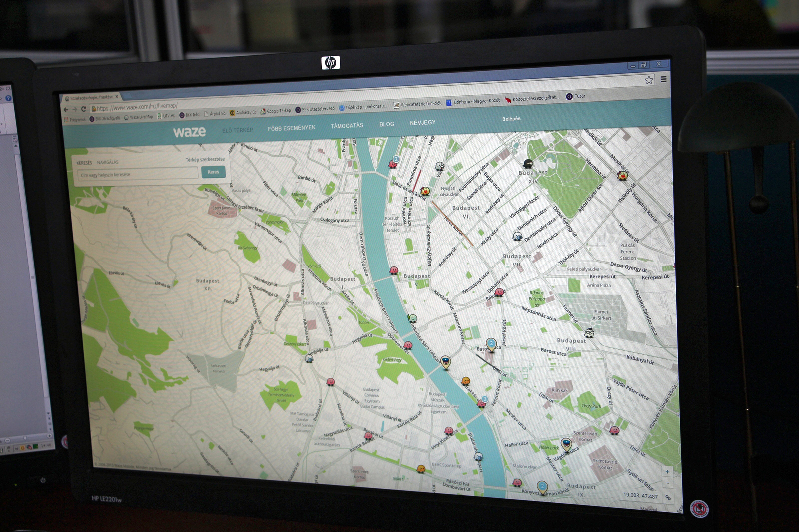Open the Google Térkép bookmark

coord(275,111)
